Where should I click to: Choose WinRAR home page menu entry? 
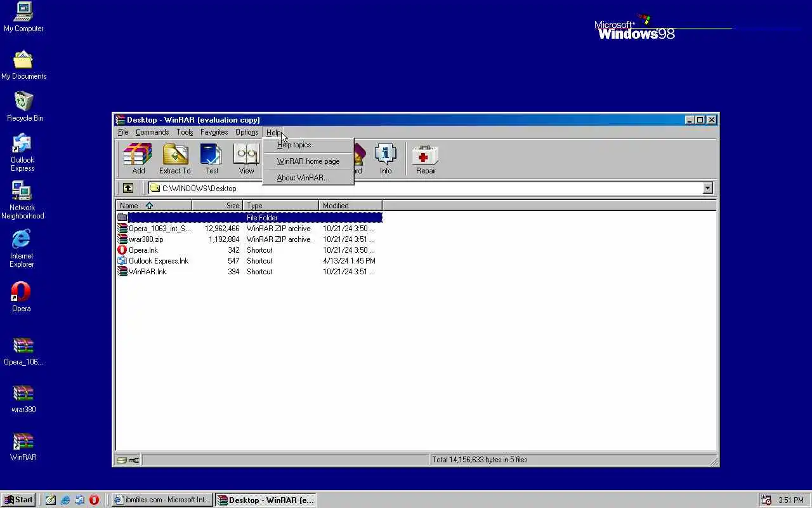coord(308,161)
